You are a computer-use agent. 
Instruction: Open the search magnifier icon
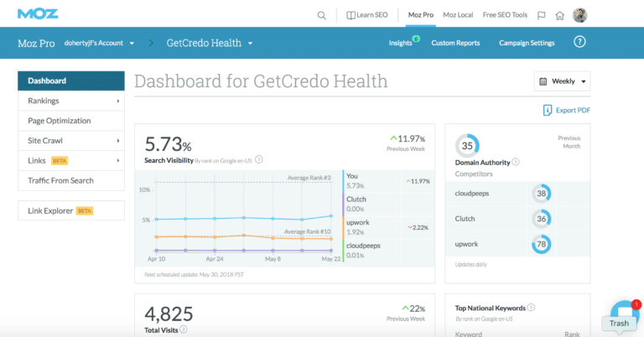click(322, 16)
